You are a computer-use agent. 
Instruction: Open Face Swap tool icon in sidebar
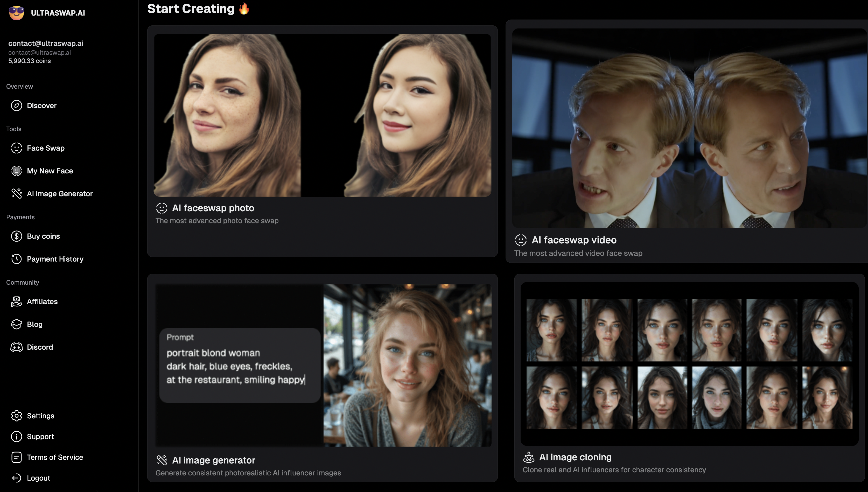click(16, 148)
